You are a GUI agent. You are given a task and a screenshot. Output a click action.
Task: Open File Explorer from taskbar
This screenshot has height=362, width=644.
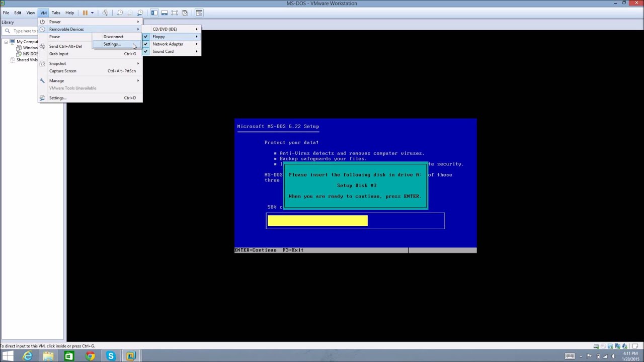[48, 356]
